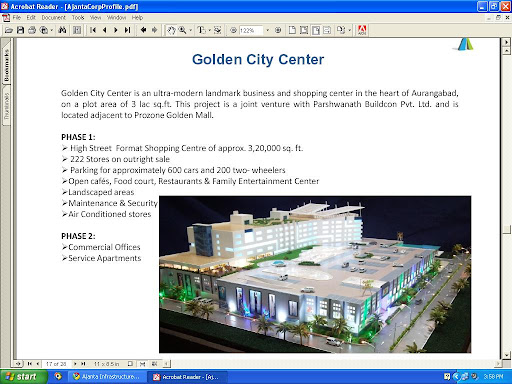Click the horizontal scrollbar right arrow
The width and height of the screenshot is (512, 384).
click(x=498, y=364)
